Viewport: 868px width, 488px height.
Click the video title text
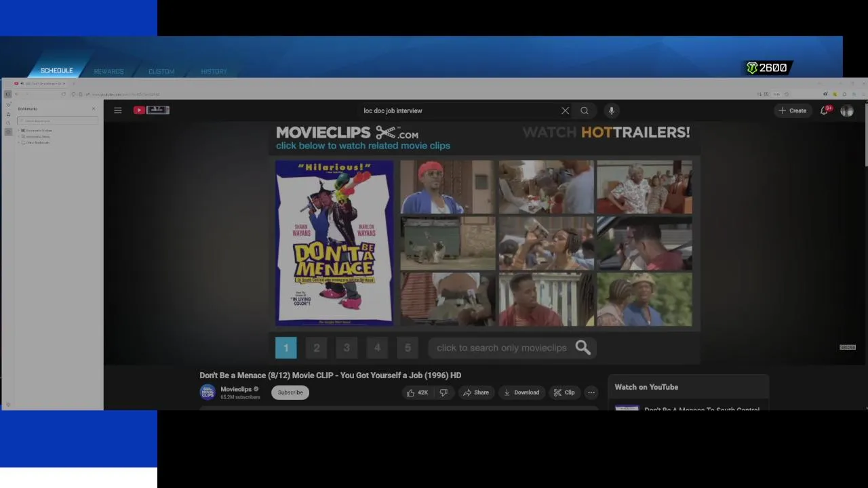pos(330,375)
